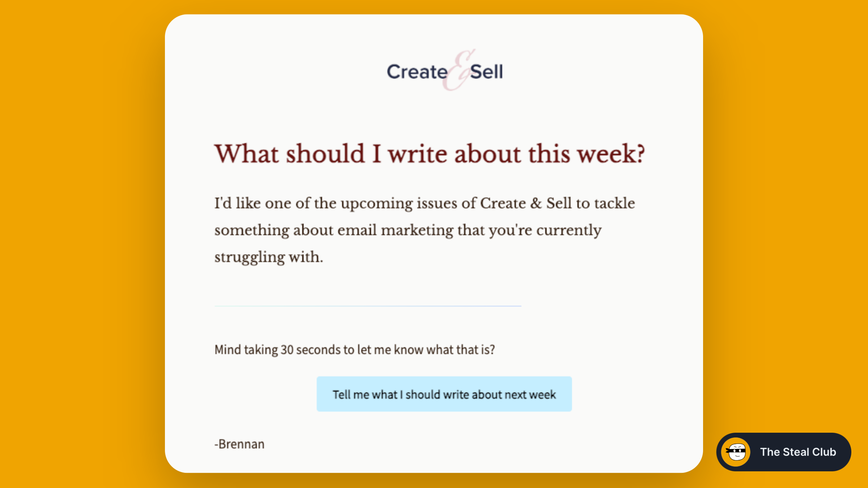Click the Create & Sell logo
Viewport: 868px width, 488px height.
tap(444, 70)
